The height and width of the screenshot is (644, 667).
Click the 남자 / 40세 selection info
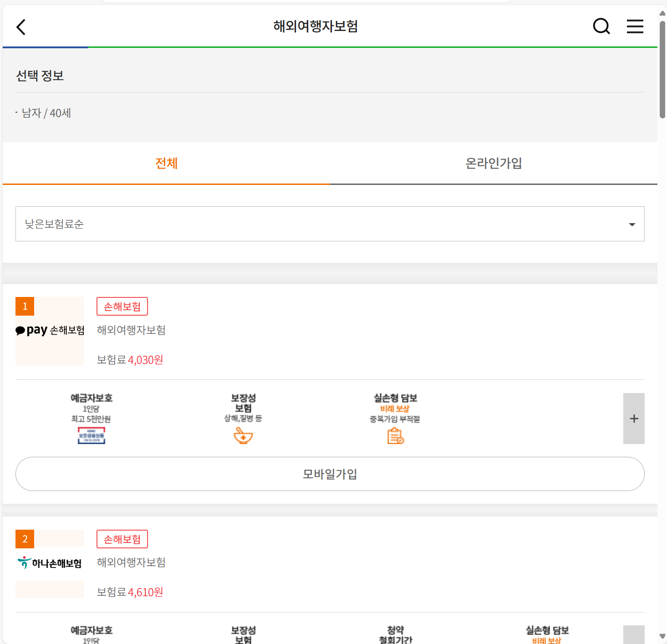[46, 113]
